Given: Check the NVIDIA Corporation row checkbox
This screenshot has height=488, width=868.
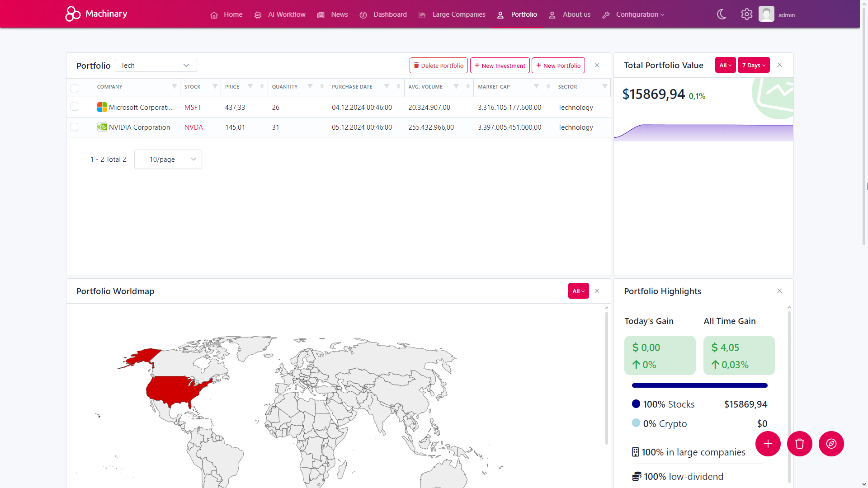Looking at the screenshot, I should (x=75, y=127).
